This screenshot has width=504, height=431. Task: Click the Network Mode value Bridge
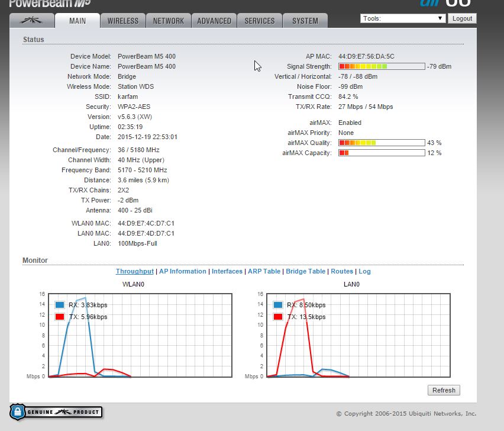[x=127, y=76]
